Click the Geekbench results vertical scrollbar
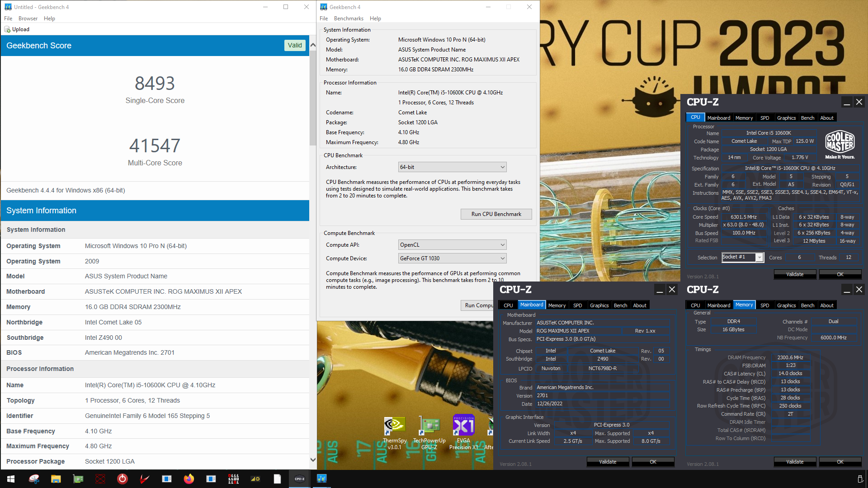 click(x=313, y=97)
